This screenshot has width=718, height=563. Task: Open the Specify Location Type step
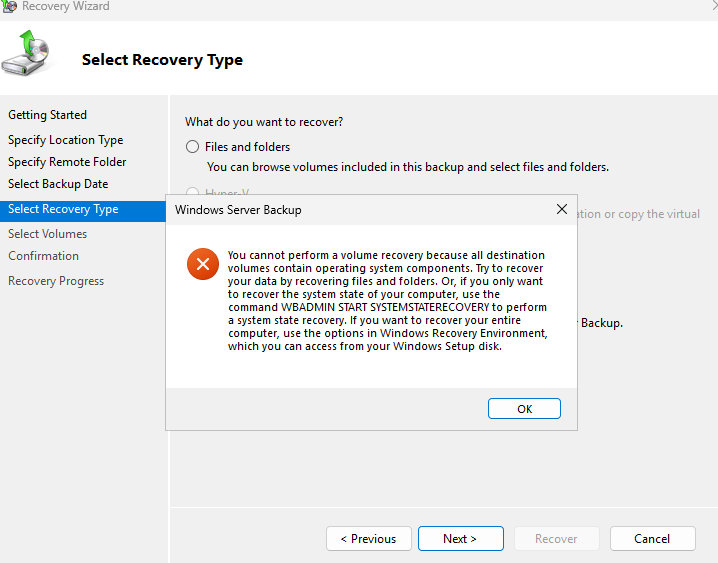pos(65,140)
